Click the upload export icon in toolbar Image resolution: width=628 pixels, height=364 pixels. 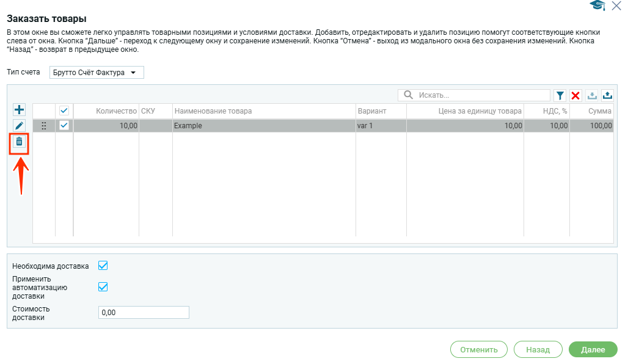[607, 95]
